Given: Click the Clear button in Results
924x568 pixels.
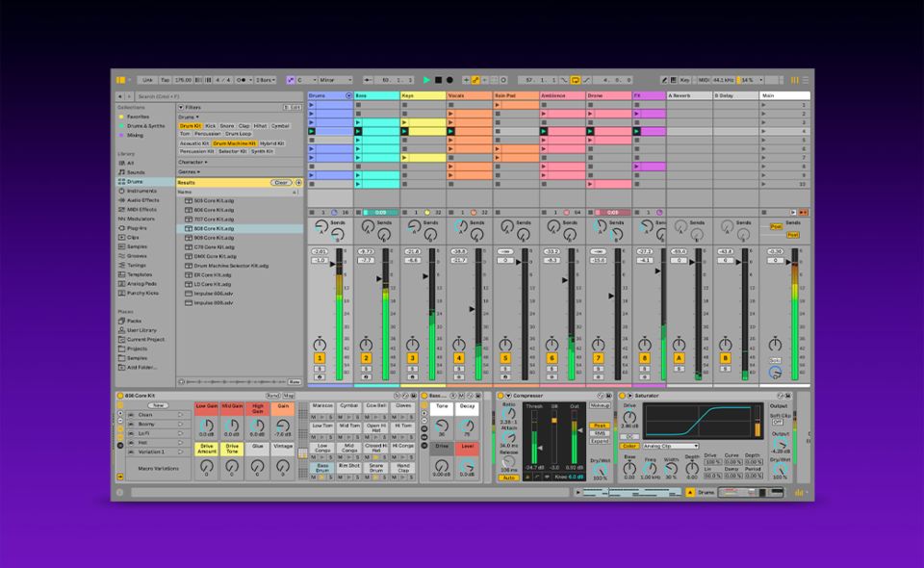Looking at the screenshot, I should 281,182.
